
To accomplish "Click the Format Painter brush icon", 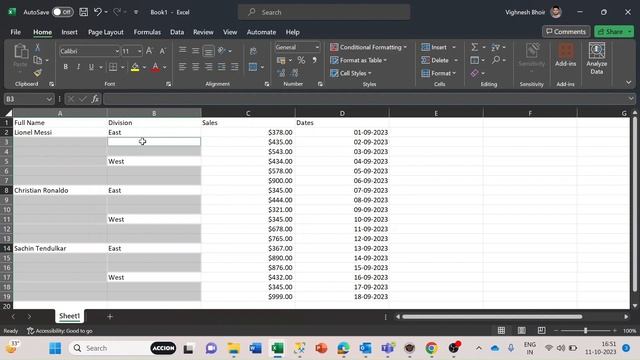I will pos(38,73).
